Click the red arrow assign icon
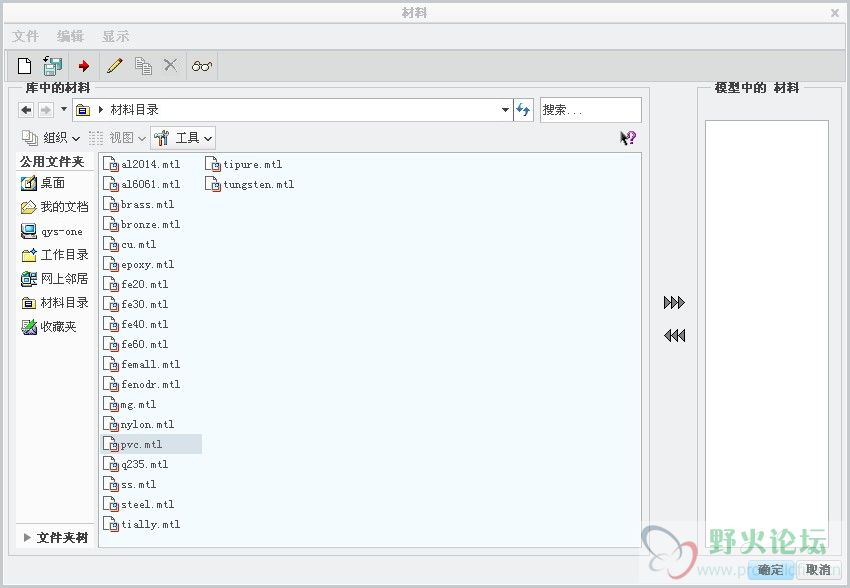This screenshot has width=850, height=588. pyautogui.click(x=83, y=66)
